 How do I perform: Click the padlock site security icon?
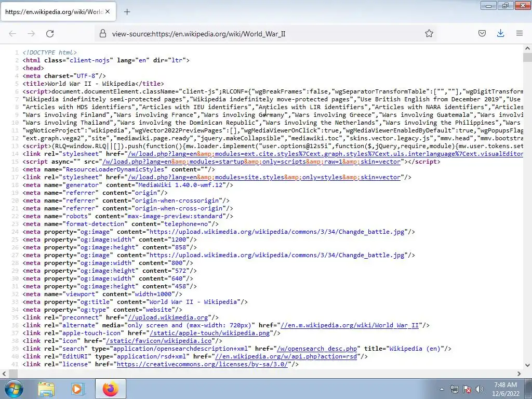(x=103, y=33)
